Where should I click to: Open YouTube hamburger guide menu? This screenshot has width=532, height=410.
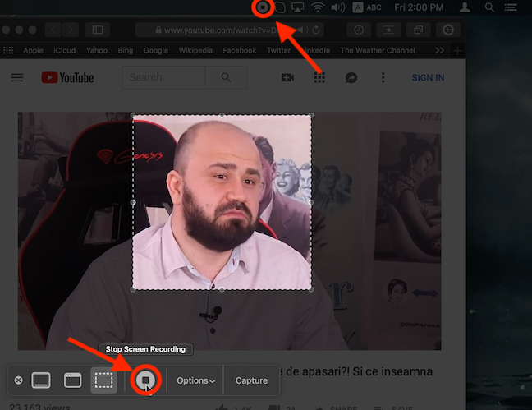pyautogui.click(x=17, y=77)
